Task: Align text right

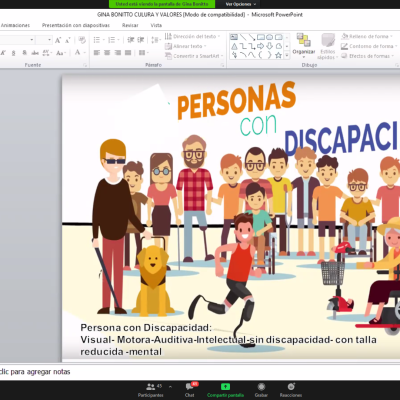Action: click(118, 53)
